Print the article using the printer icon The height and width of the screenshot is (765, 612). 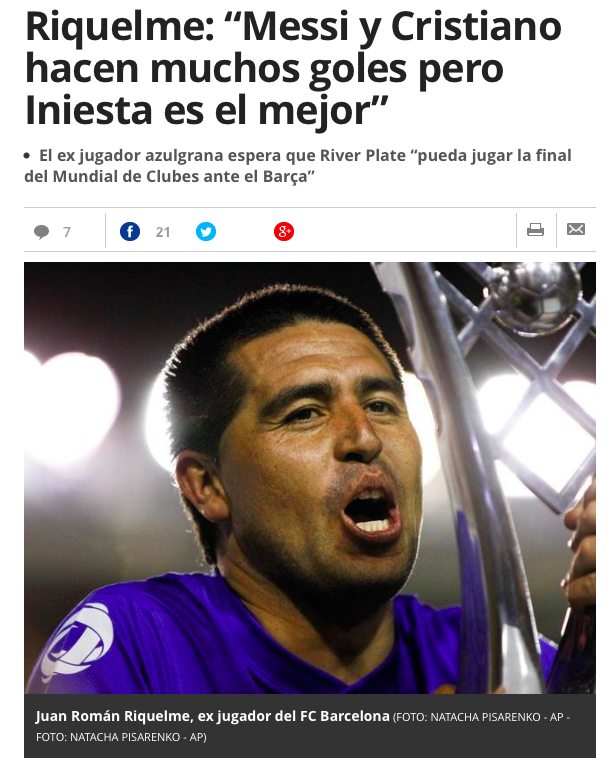click(x=535, y=229)
